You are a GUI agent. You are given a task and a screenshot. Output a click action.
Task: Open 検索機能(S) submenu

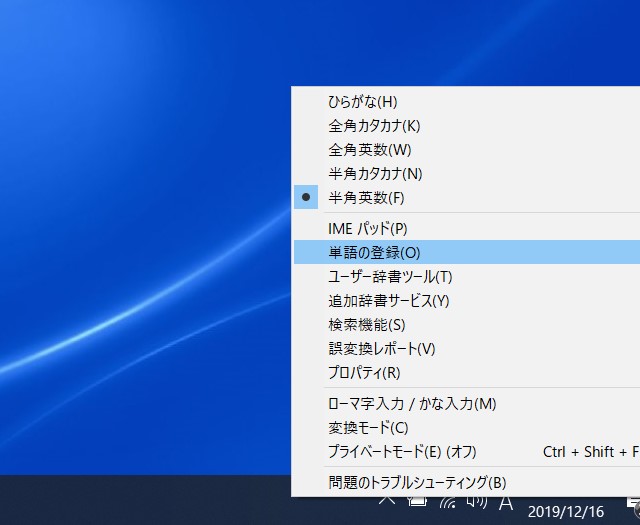(x=467, y=325)
